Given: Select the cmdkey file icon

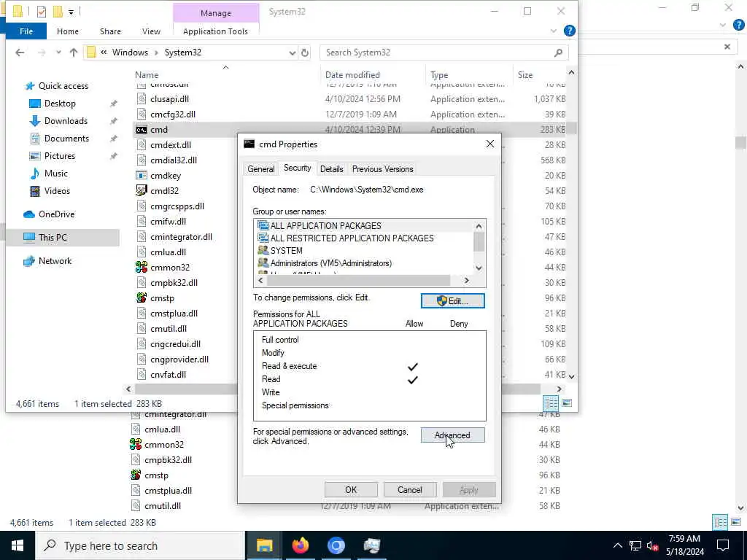Looking at the screenshot, I should coord(141,176).
